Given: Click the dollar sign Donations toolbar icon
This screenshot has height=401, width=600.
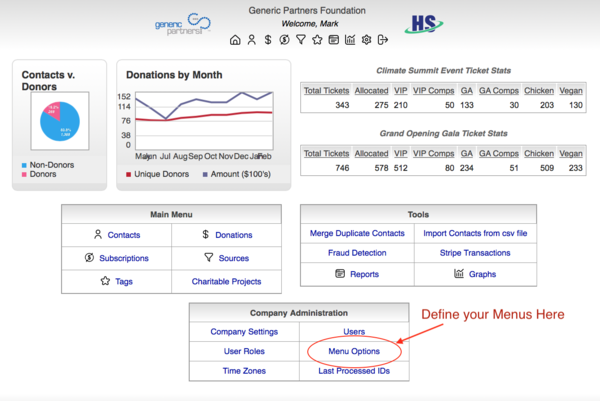Looking at the screenshot, I should click(x=268, y=40).
